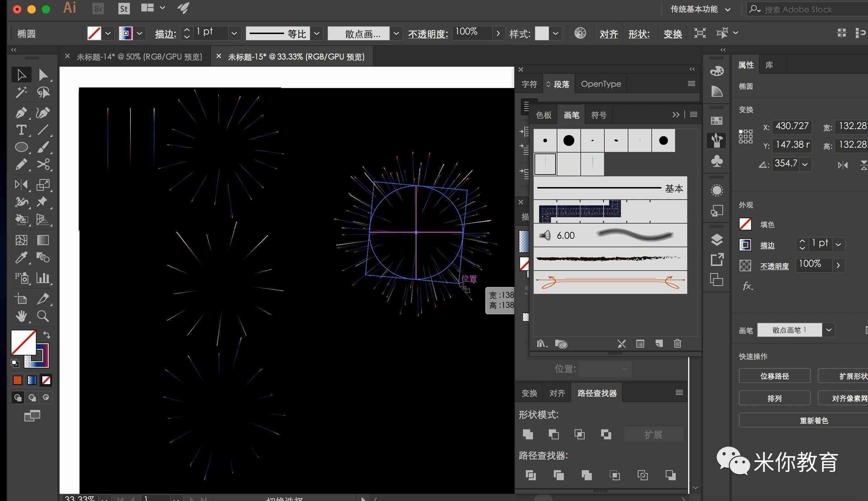Screen dimensions: 868x501
Task: Click the Pathfinder Unite shape button
Action: [528, 433]
